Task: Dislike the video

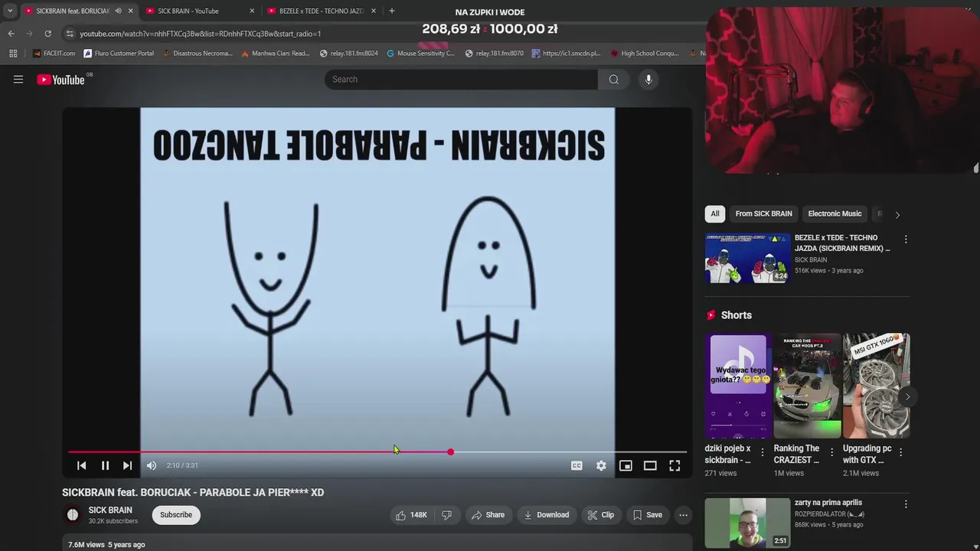Action: point(447,515)
